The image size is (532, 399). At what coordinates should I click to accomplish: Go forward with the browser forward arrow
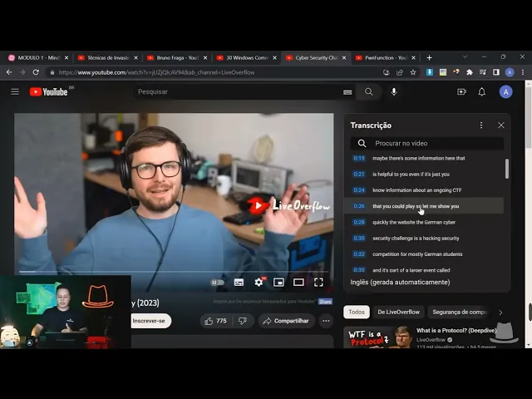click(22, 72)
